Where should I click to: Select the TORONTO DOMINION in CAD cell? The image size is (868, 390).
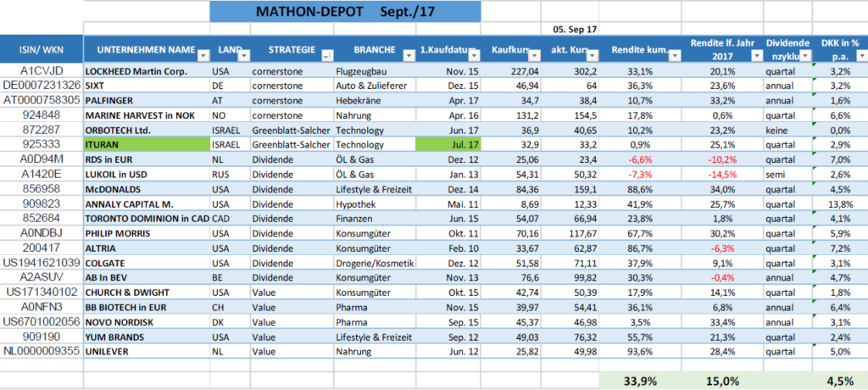[147, 218]
